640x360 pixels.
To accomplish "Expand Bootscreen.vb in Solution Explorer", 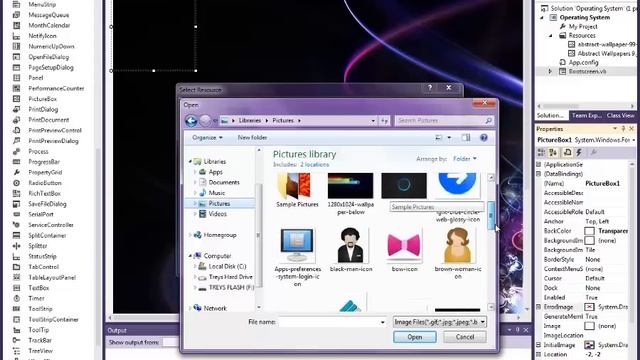I will click(x=551, y=71).
